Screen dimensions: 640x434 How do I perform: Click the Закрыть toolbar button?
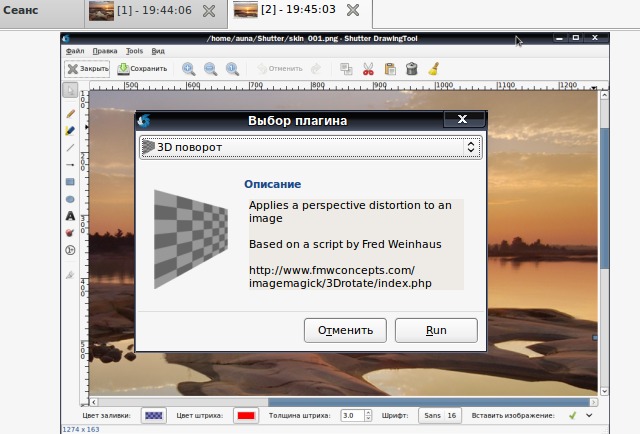pyautogui.click(x=87, y=69)
